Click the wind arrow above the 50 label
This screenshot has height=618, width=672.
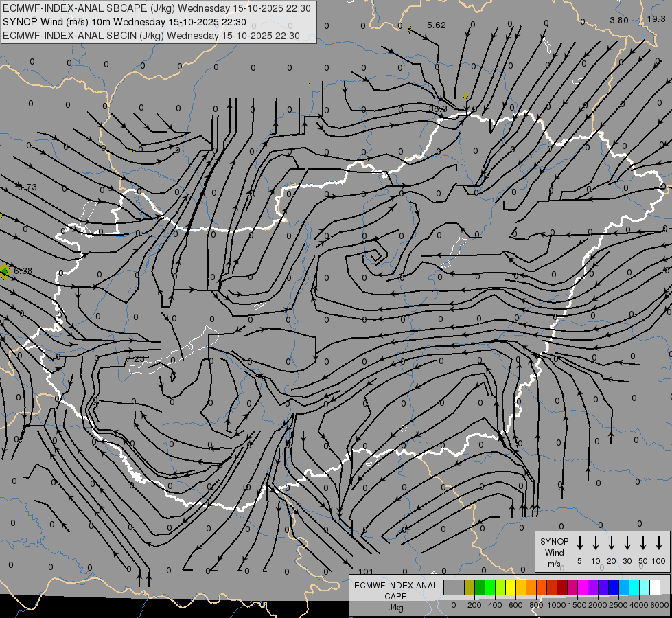[x=643, y=543]
